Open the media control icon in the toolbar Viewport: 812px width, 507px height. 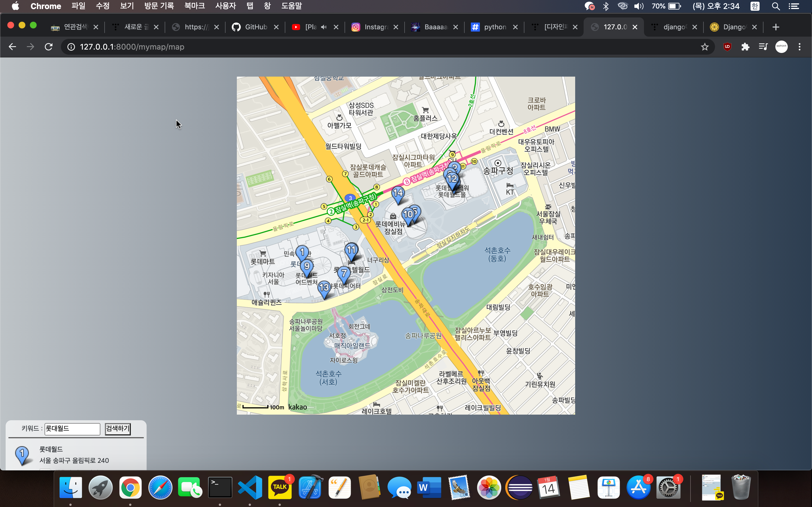763,47
